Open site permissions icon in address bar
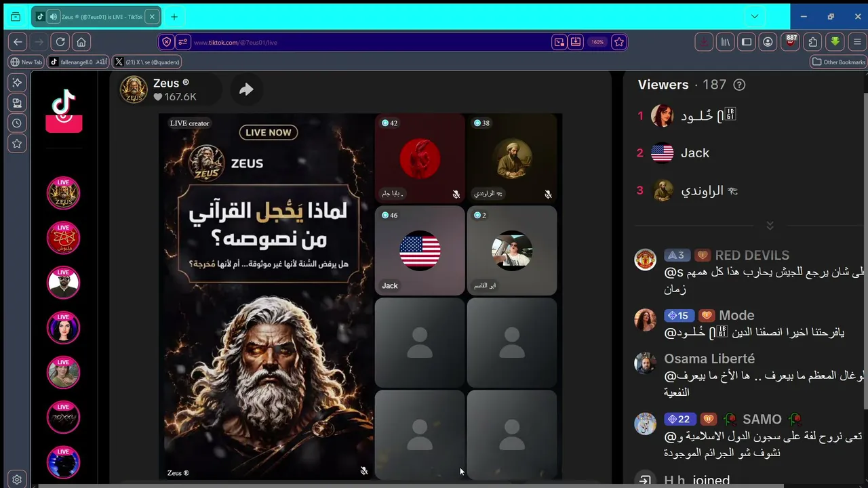 point(182,42)
